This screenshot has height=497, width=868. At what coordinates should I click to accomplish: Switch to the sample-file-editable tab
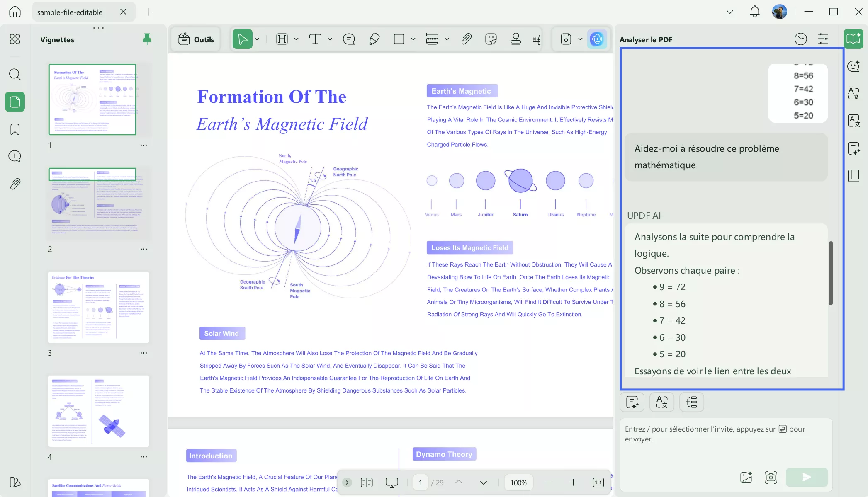pyautogui.click(x=70, y=12)
